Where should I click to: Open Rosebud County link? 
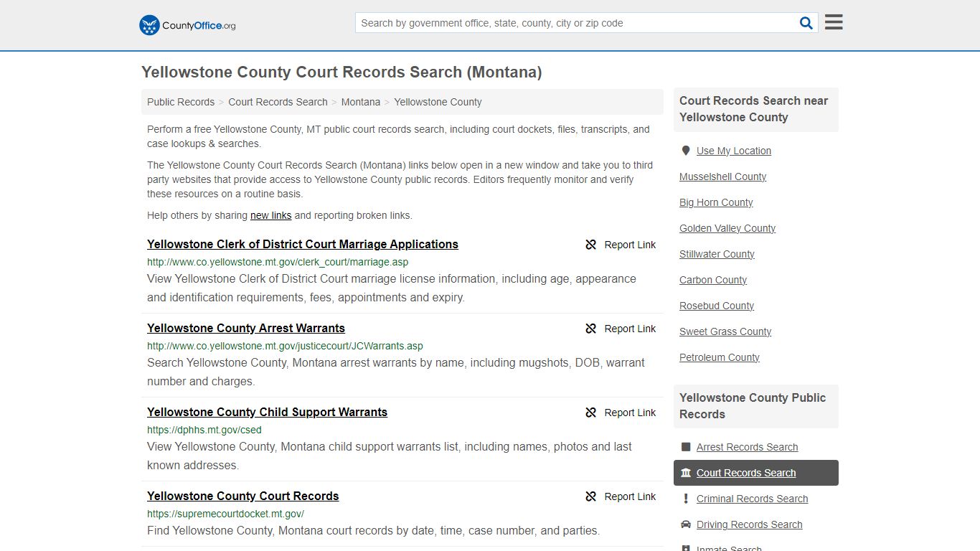(717, 306)
